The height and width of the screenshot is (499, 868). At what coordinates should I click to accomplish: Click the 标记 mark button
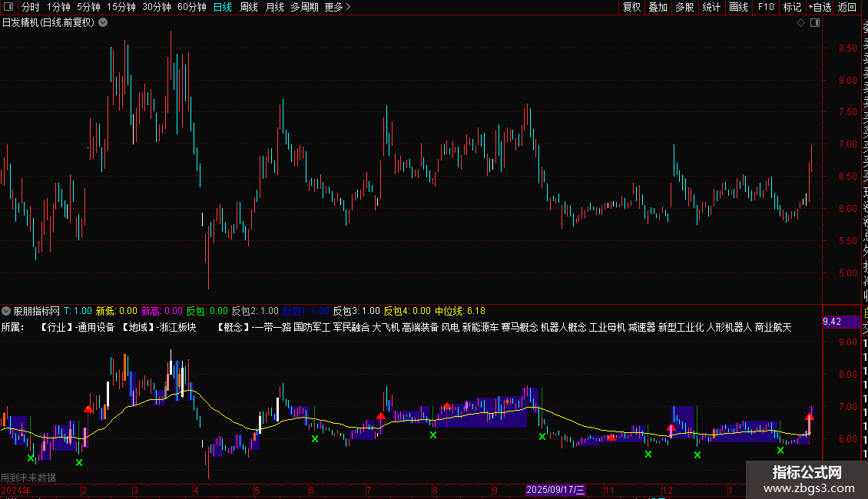(792, 7)
